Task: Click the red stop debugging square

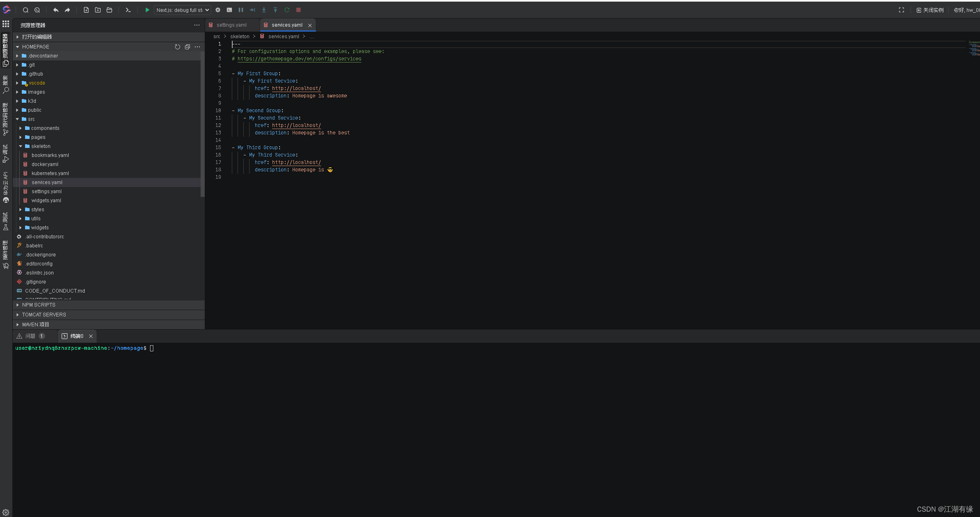Action: tap(298, 10)
